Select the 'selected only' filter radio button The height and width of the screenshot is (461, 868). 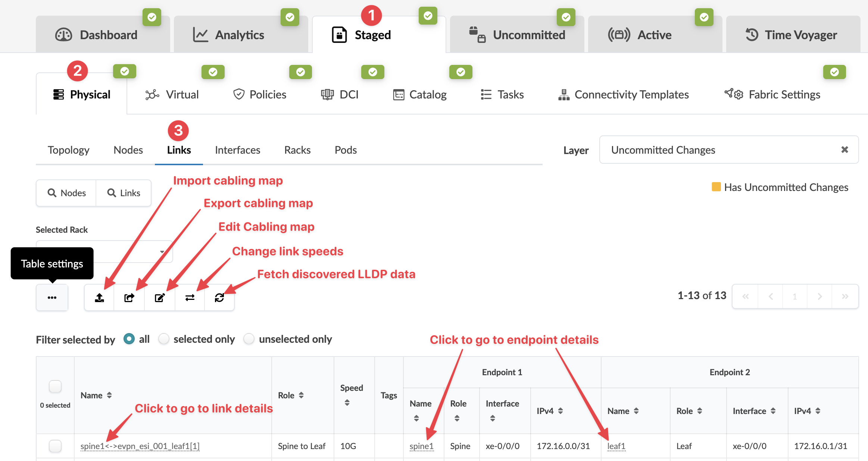pyautogui.click(x=164, y=339)
